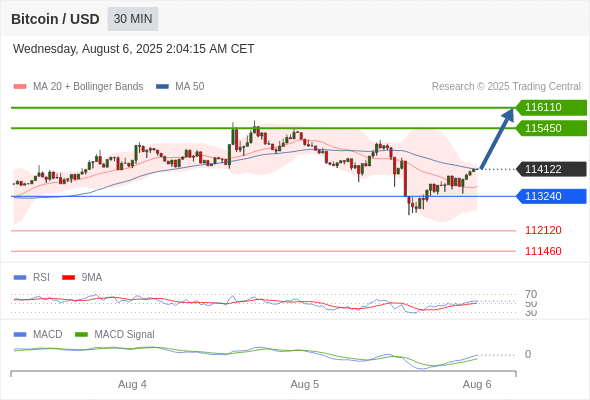Click the 111460 red support label
Screen dimensions: 590x400
click(x=543, y=251)
